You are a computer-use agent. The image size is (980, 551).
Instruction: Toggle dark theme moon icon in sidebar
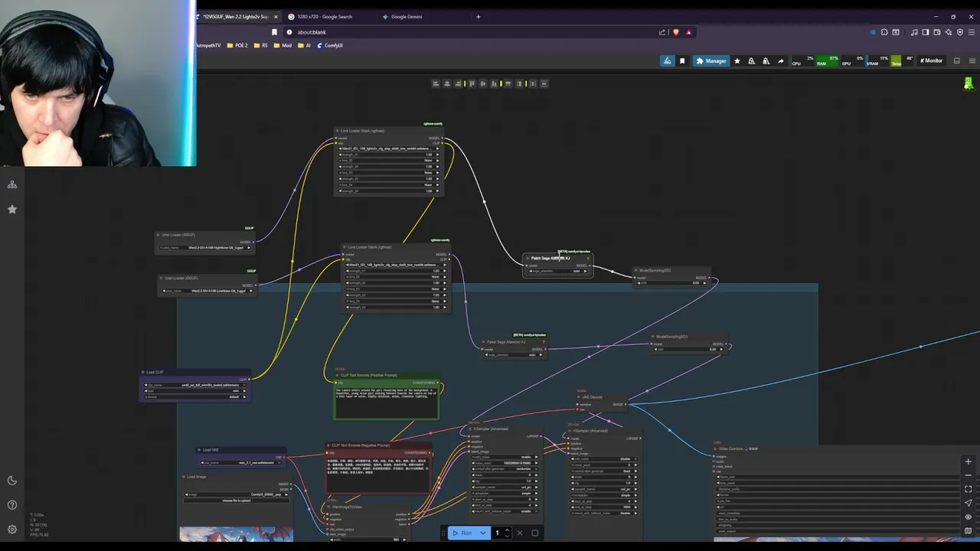click(12, 481)
